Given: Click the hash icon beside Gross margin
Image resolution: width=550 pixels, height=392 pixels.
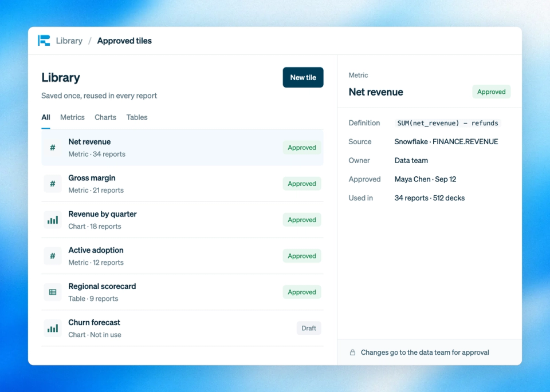Looking at the screenshot, I should click(x=53, y=184).
